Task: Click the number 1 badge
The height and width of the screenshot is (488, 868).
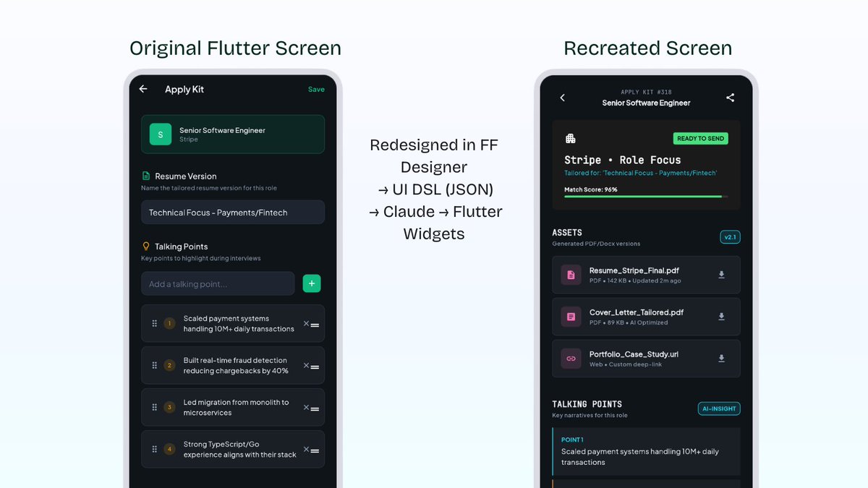Action: (170, 324)
